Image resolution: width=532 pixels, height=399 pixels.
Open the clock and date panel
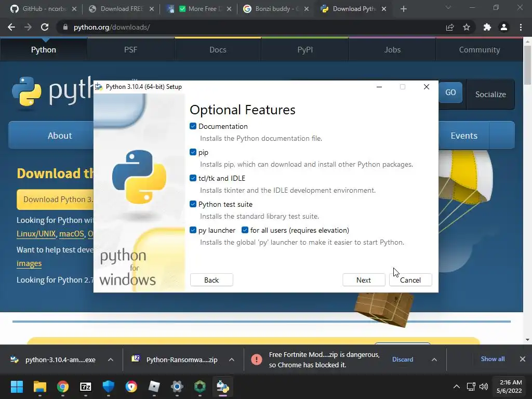click(510, 387)
